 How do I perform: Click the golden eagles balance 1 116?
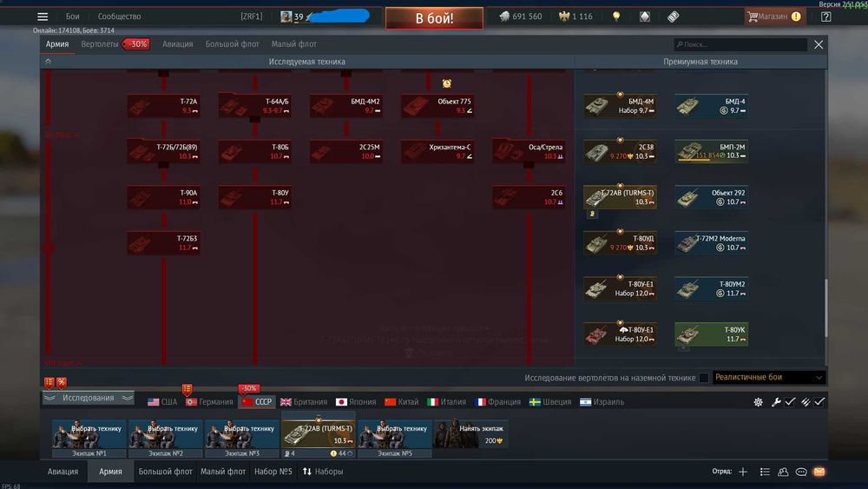pyautogui.click(x=575, y=17)
